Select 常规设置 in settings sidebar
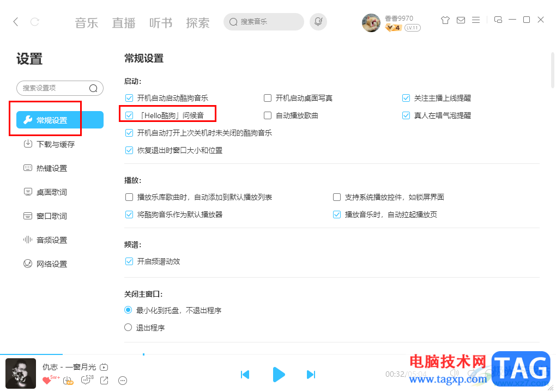556x392 pixels. tap(60, 120)
